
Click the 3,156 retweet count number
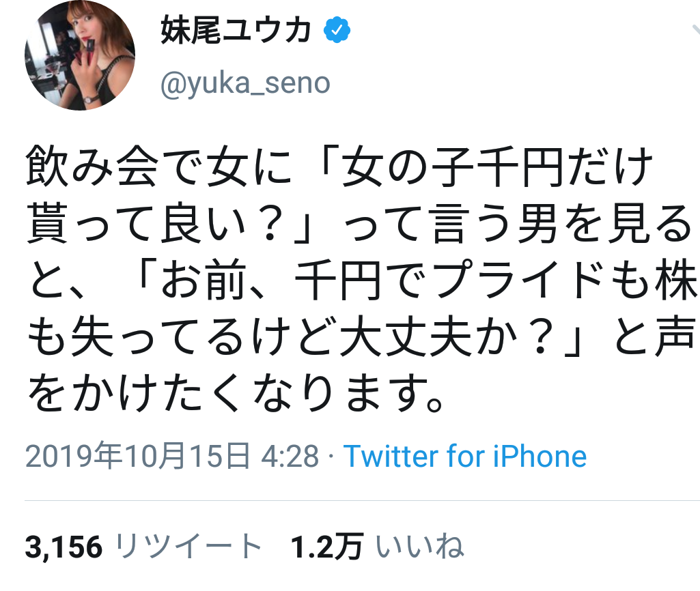[64, 546]
